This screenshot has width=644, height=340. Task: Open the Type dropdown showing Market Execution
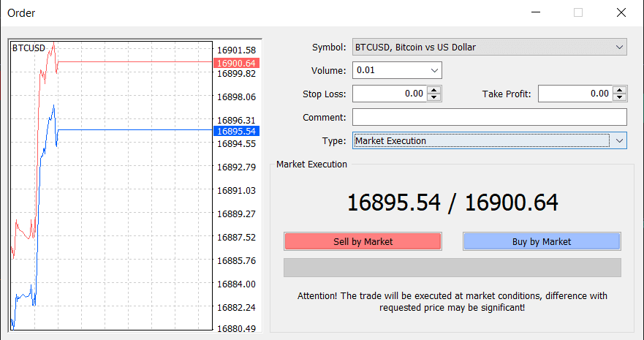(x=490, y=141)
